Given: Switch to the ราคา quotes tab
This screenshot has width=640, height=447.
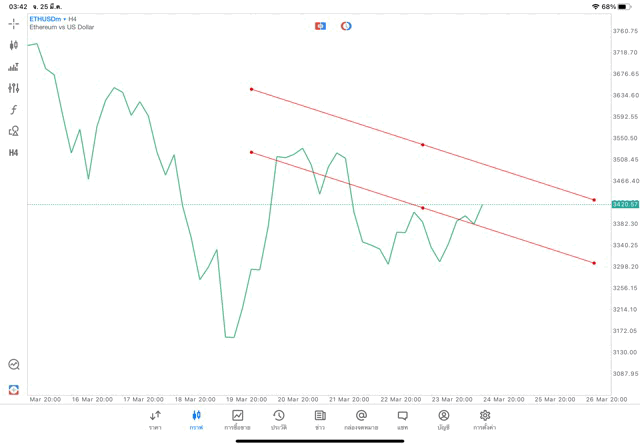Looking at the screenshot, I should [x=155, y=419].
